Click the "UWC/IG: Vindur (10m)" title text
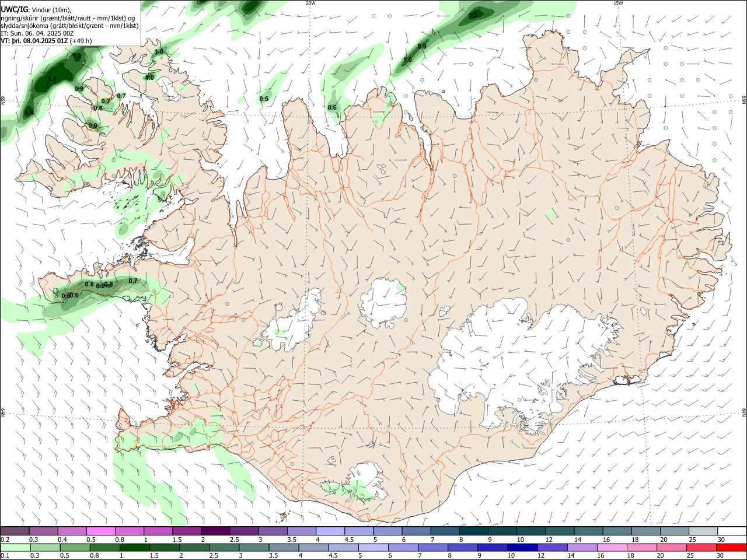 tap(36, 10)
